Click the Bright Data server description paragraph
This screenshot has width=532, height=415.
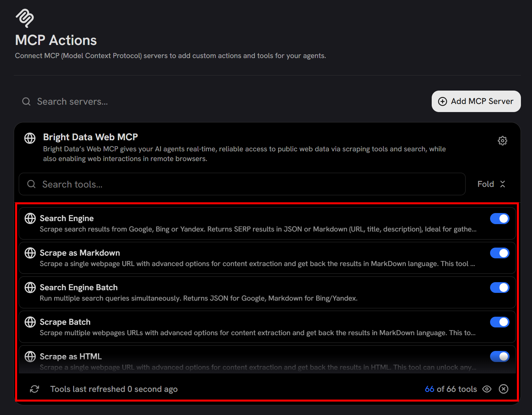pyautogui.click(x=245, y=154)
